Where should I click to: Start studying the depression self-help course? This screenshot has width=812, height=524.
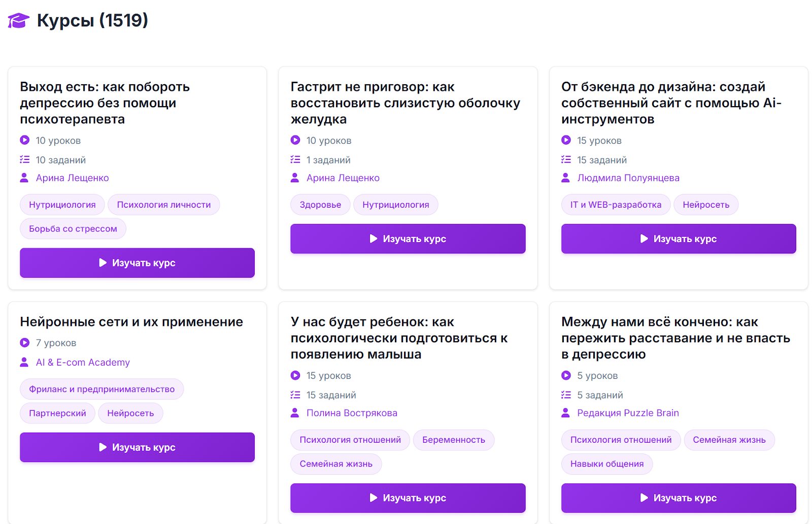pos(137,263)
